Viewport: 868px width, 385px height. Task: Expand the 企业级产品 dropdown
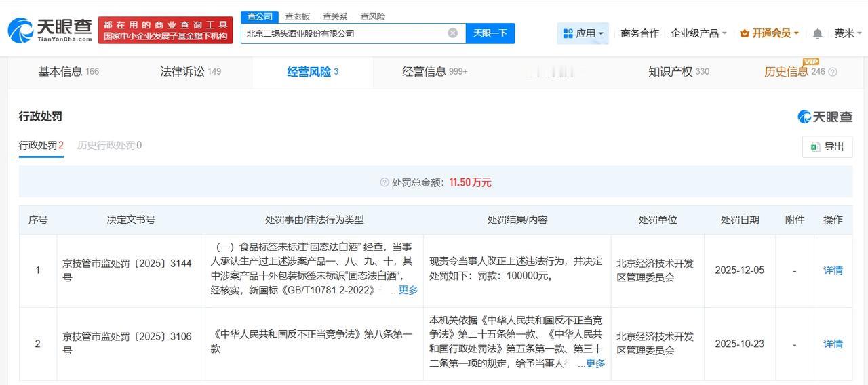698,33
